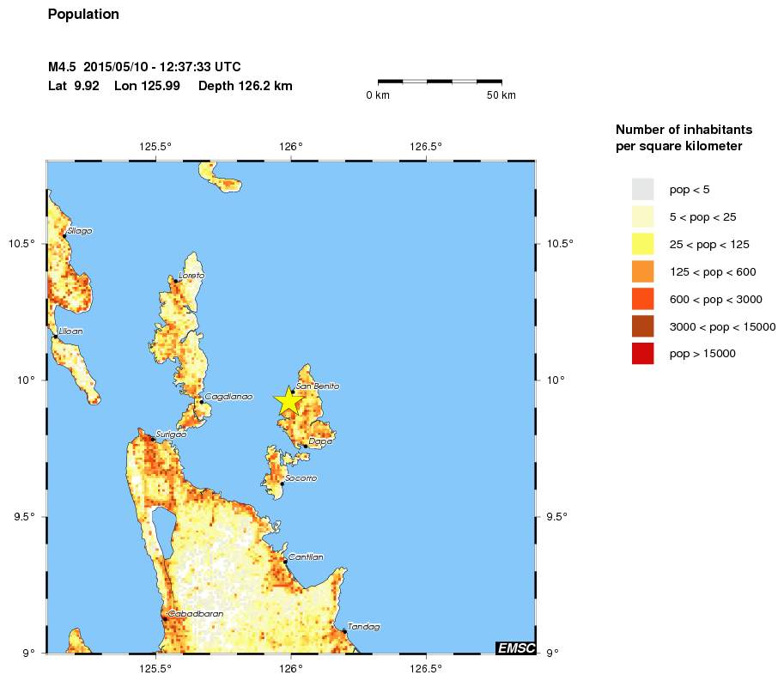Select the Loreto town marker
The width and height of the screenshot is (784, 681).
click(176, 280)
